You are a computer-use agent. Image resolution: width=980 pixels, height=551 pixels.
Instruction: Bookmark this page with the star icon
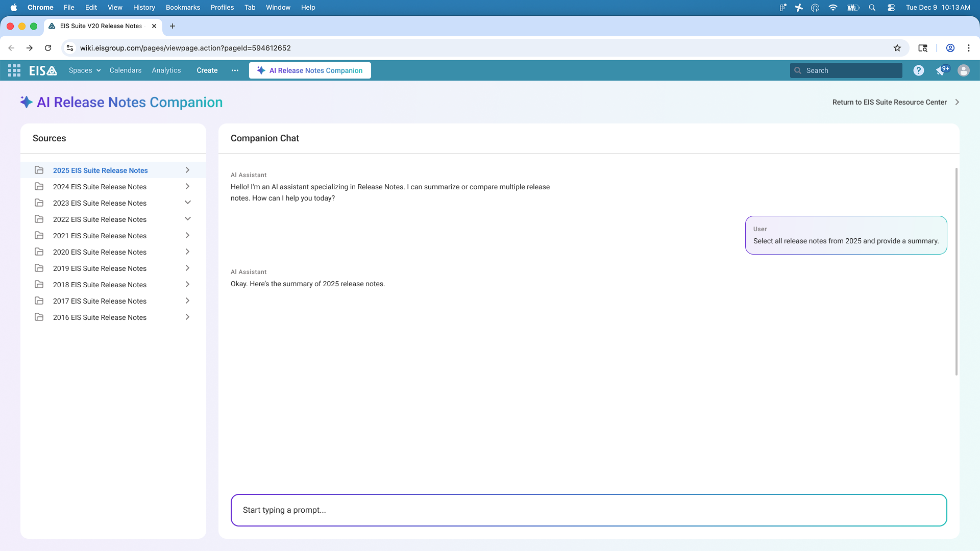click(x=897, y=48)
